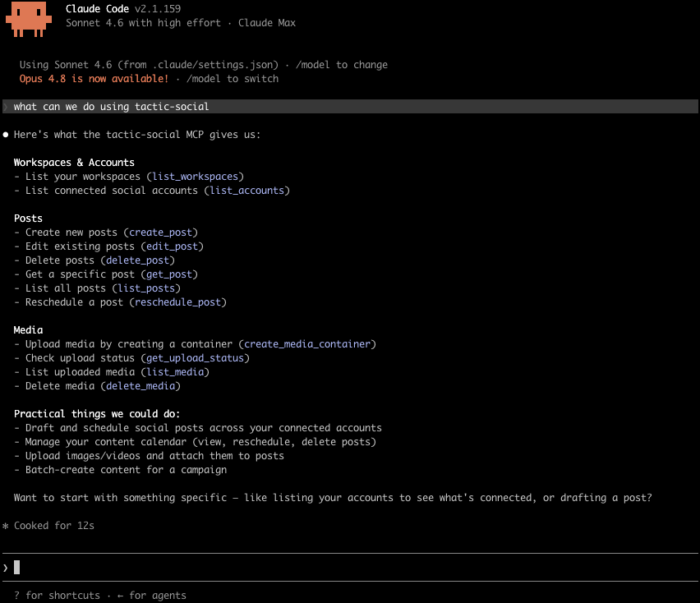Viewport: 700px width, 603px height.
Task: Click the get_upload_status tool name
Action: pyautogui.click(x=195, y=358)
